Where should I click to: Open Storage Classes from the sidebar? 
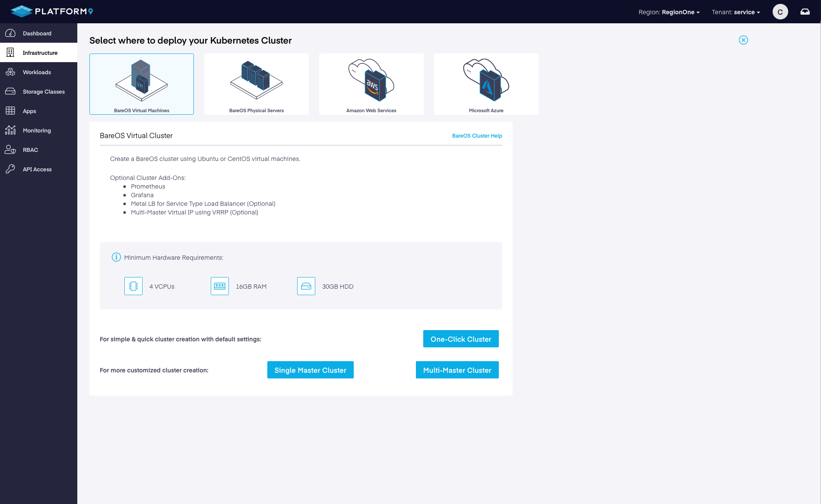[44, 91]
